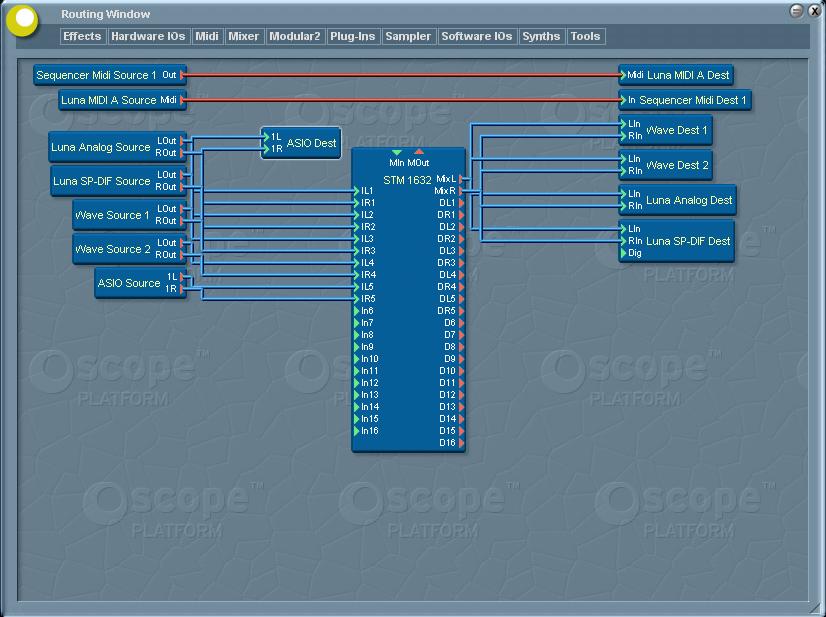Click the MixL output port on STM 1632
826x617 pixels.
(461, 179)
